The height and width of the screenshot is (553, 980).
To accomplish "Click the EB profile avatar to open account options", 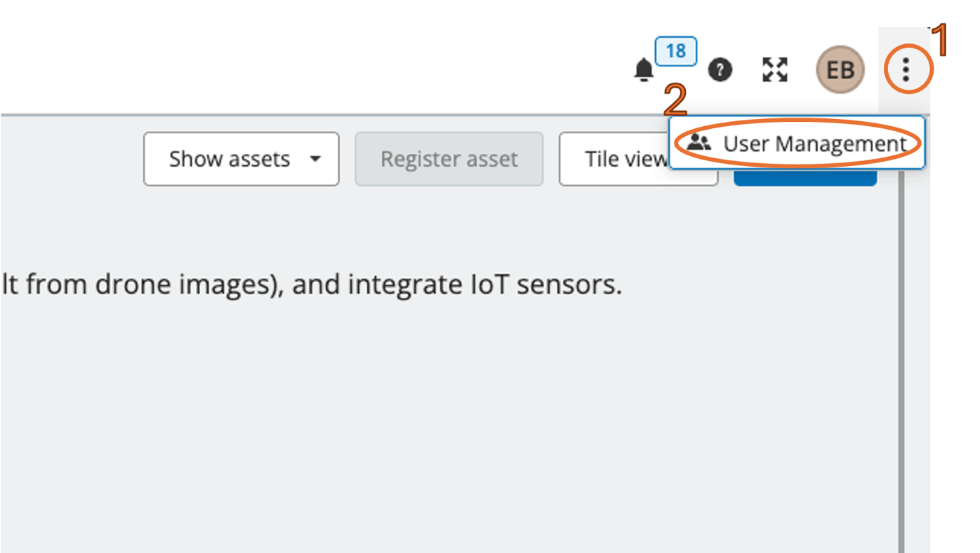I will [840, 70].
